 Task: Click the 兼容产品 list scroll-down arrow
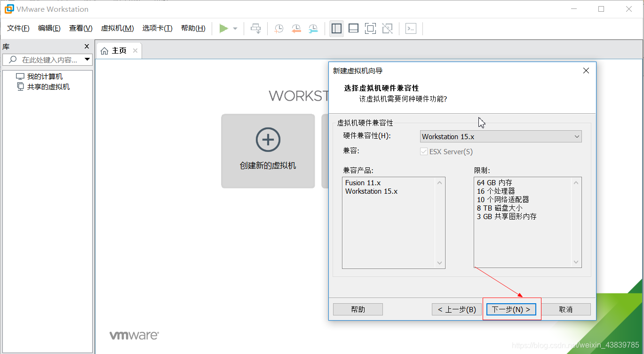click(x=440, y=263)
